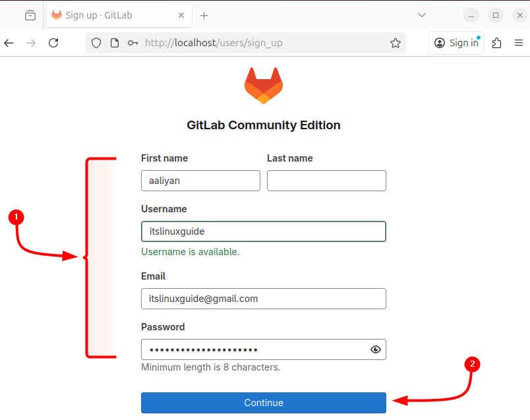The width and height of the screenshot is (530, 420).
Task: Click the GitLab Community Edition heading
Action: [x=264, y=125]
